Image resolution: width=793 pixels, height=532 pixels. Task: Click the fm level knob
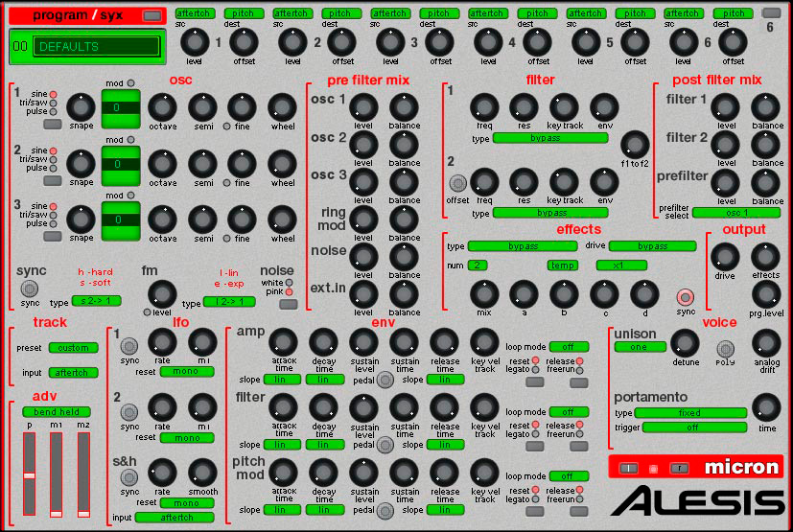tap(162, 294)
